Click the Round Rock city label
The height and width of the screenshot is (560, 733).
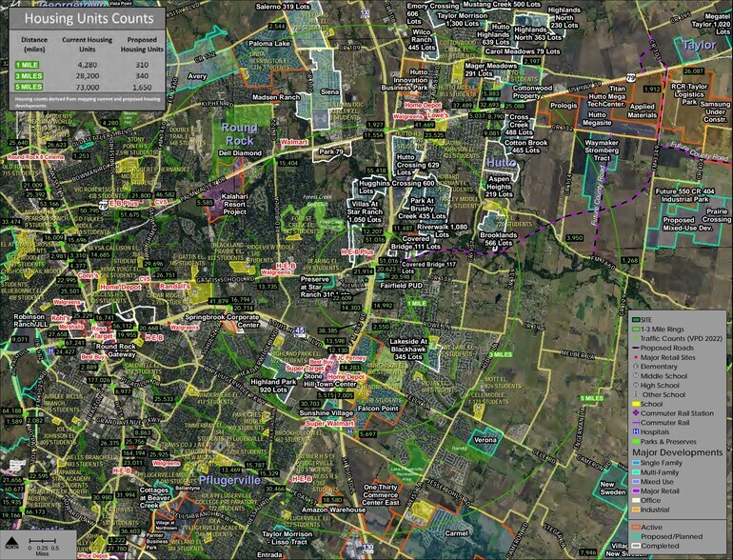[239, 133]
